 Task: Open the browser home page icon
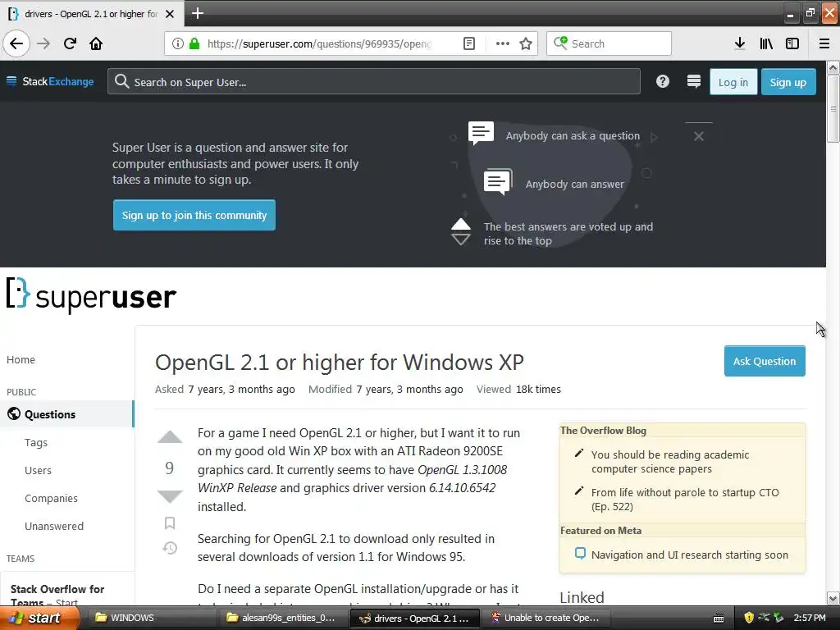pos(96,43)
